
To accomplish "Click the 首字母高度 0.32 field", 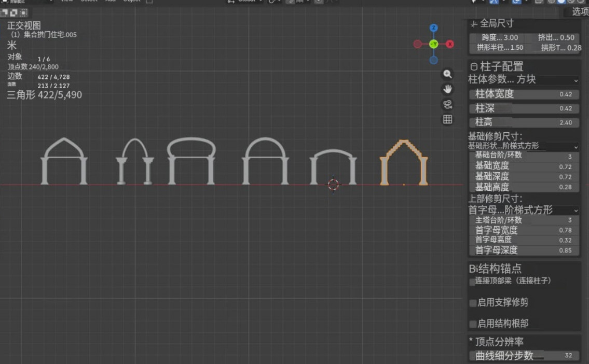I will [524, 240].
